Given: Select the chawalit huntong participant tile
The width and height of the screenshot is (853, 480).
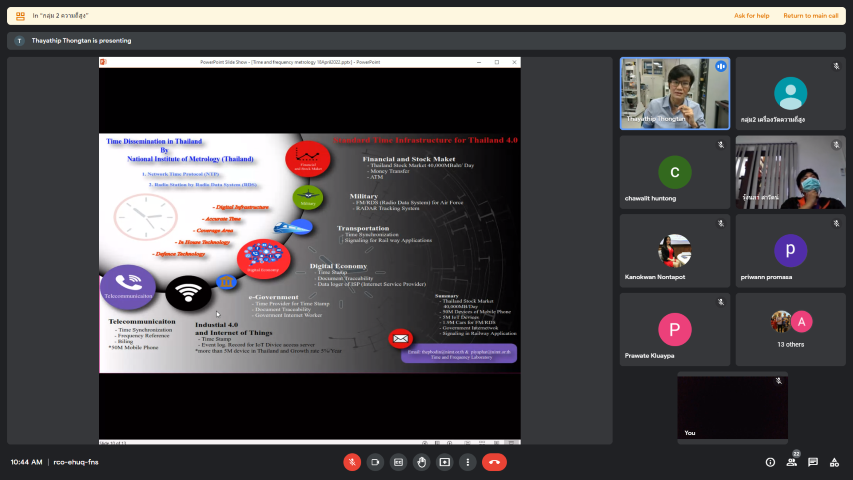Looking at the screenshot, I should 674,172.
